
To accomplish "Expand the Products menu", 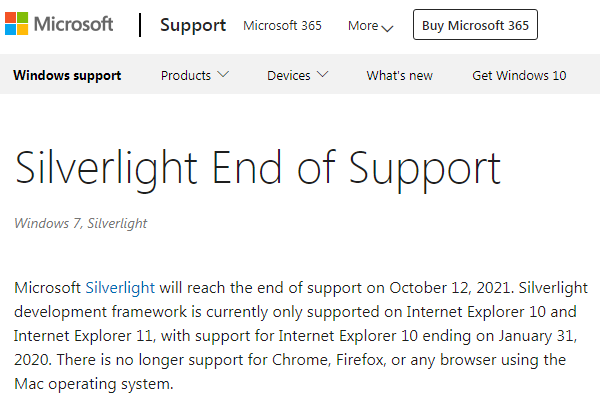I will tap(186, 75).
